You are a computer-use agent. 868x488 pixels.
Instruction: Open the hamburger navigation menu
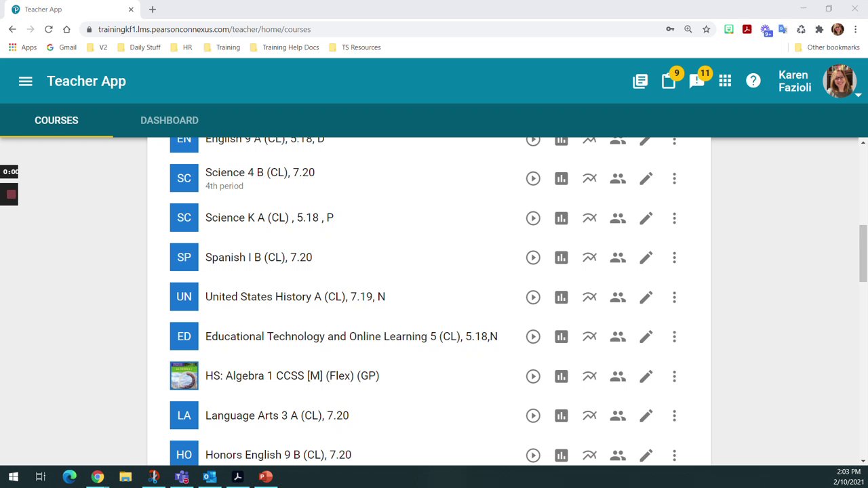coord(25,81)
